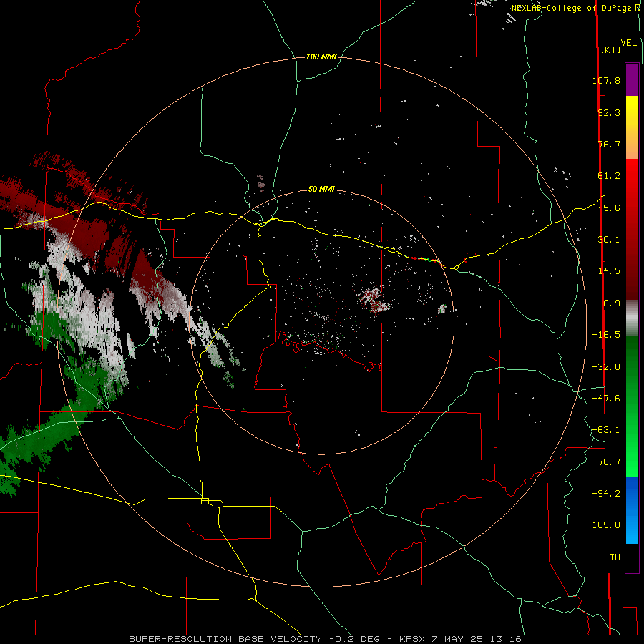Click the "TH" label by the color bar

click(x=615, y=557)
